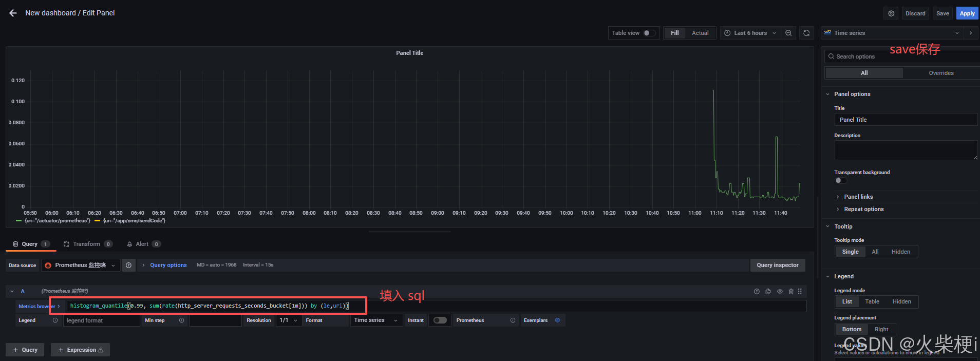Select Fill view mode
The height and width of the screenshot is (361, 980).
click(675, 33)
